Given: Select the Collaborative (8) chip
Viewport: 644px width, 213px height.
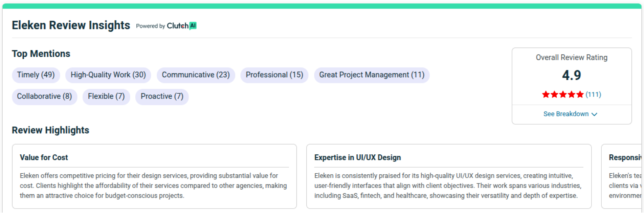Looking at the screenshot, I should (x=44, y=97).
